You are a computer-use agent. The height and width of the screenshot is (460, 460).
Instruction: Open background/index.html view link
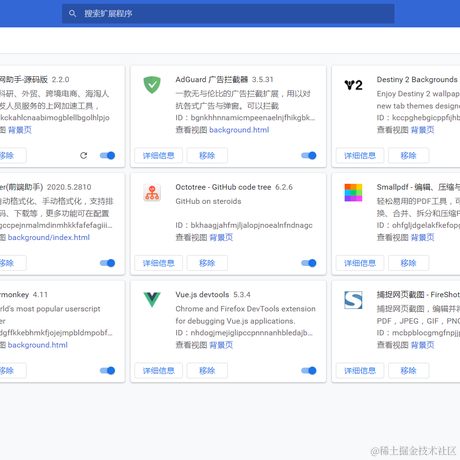(x=49, y=237)
